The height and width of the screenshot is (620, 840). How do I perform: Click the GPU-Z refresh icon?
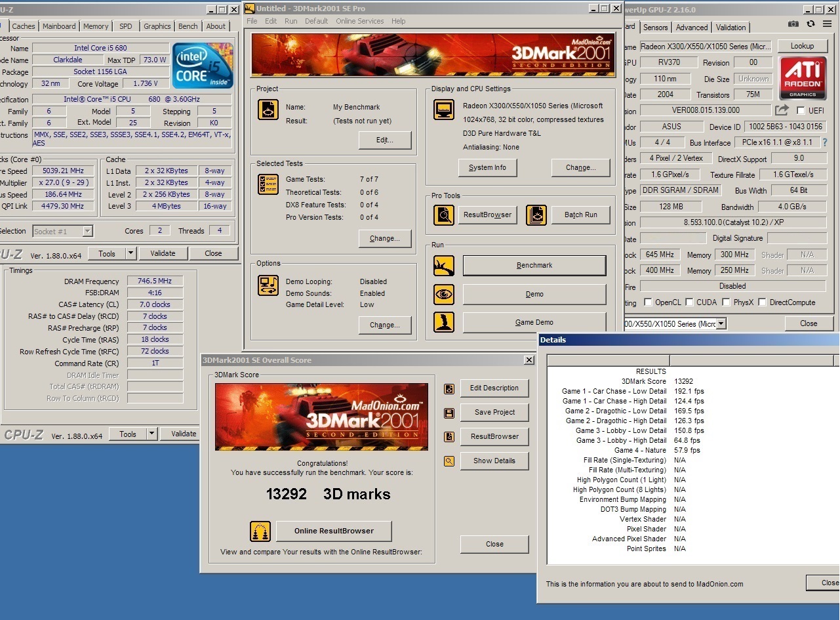pos(810,24)
